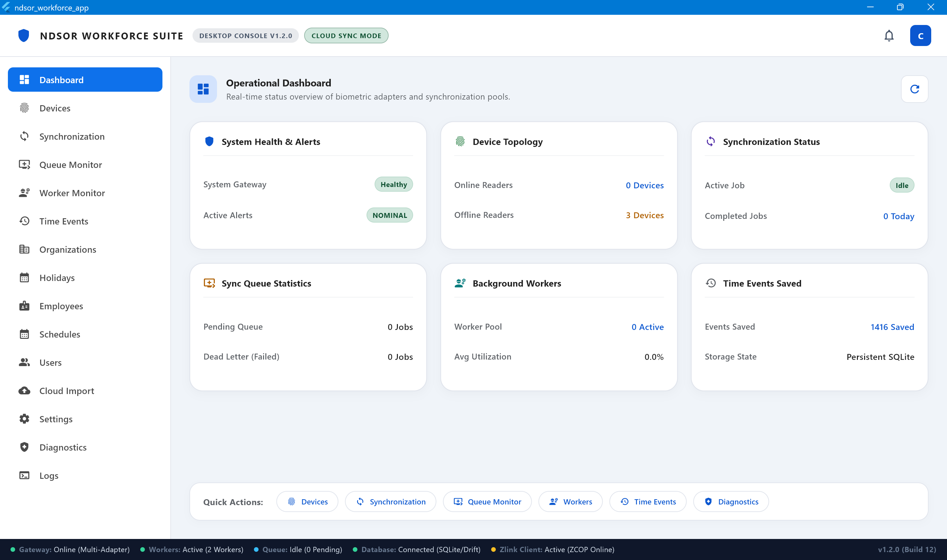Click the Idle active job chip

coord(902,185)
